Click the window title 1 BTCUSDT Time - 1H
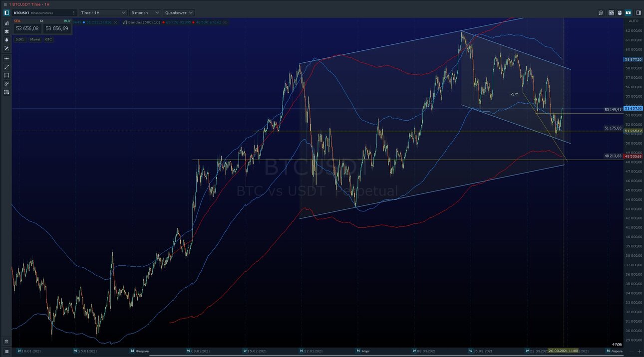644x357 pixels. 29,4
